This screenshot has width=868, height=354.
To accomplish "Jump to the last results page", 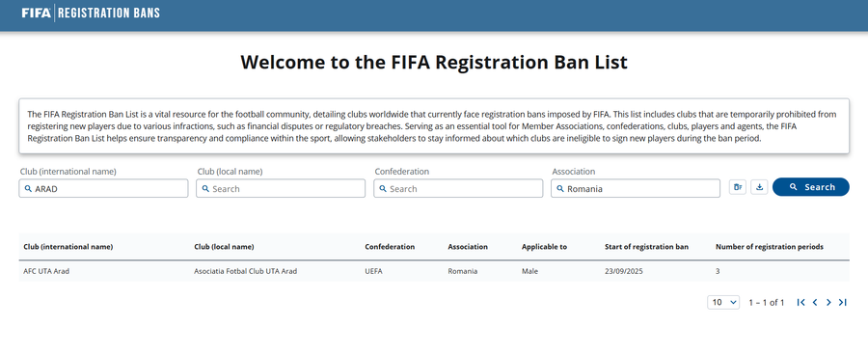I will (x=843, y=303).
